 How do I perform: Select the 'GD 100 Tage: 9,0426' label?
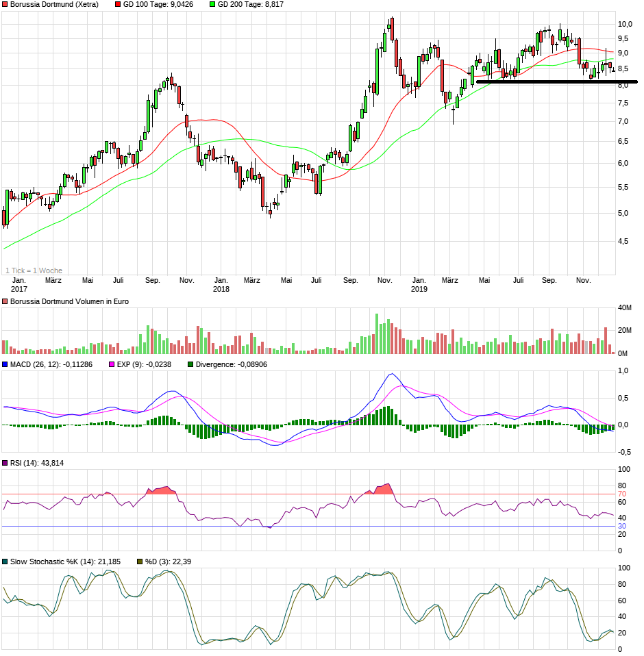coord(158,5)
